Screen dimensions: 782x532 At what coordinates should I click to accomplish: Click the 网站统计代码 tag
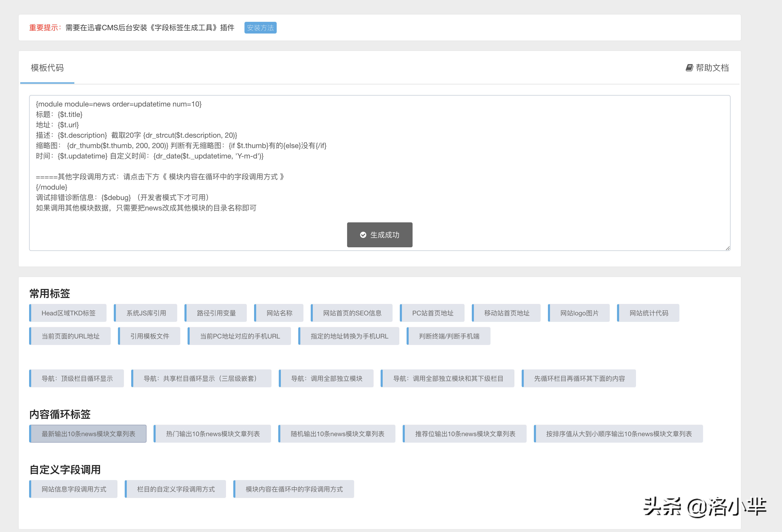coord(648,313)
